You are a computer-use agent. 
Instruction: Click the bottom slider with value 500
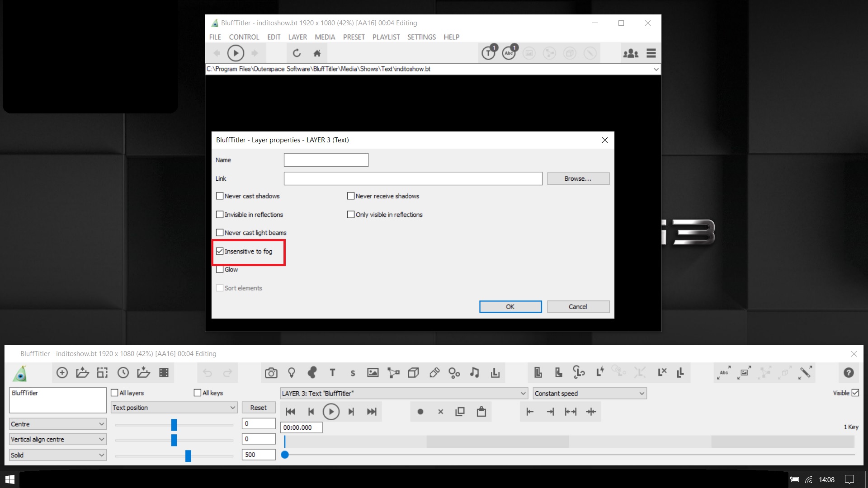(x=188, y=456)
